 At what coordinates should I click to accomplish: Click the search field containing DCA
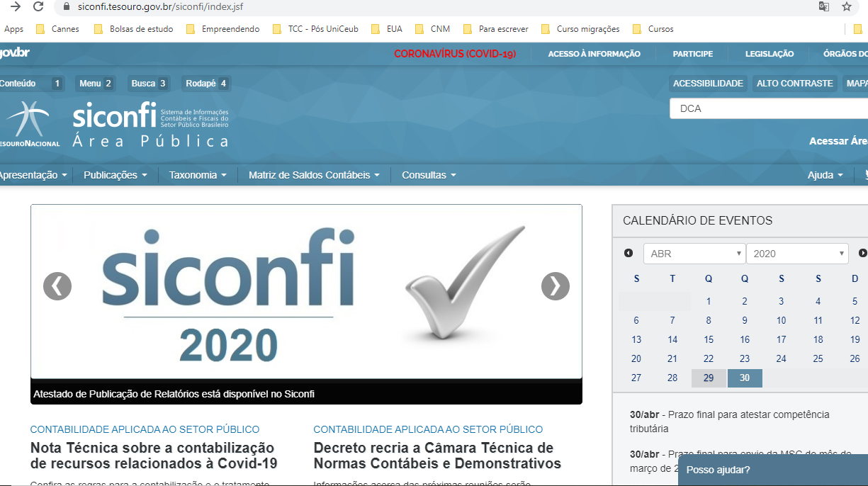(x=769, y=108)
